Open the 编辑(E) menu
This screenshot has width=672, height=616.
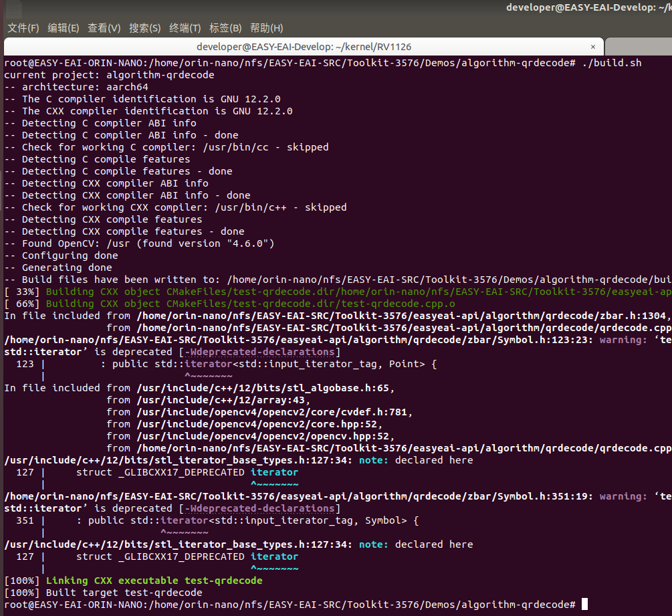64,28
